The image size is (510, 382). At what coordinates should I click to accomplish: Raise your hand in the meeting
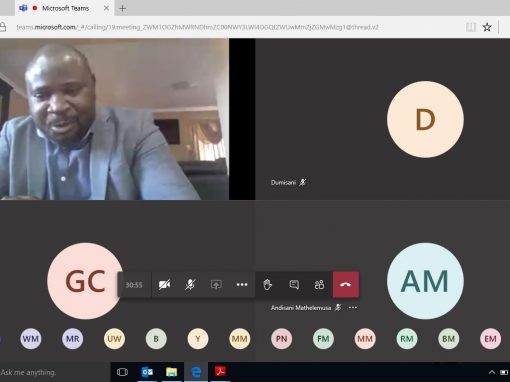pos(268,285)
